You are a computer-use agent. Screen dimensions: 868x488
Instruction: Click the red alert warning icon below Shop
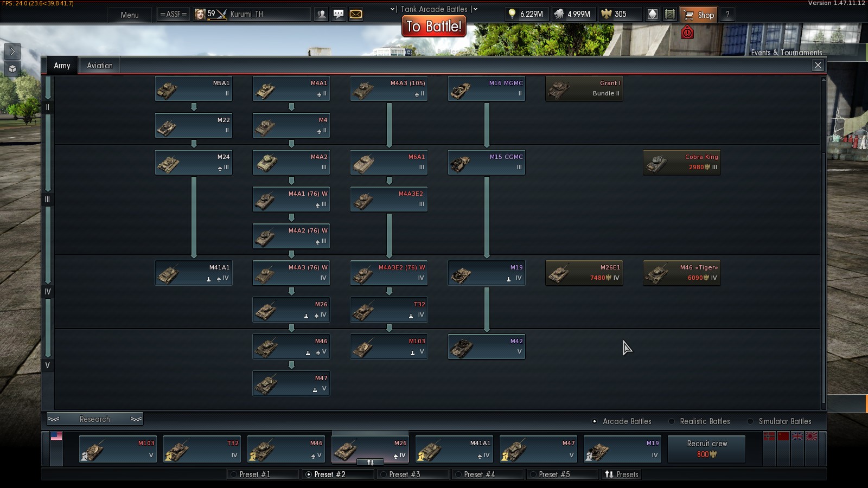[x=687, y=33]
